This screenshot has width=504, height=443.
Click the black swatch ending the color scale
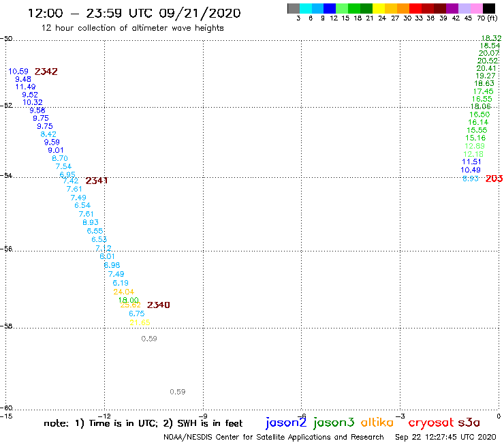pos(488,8)
